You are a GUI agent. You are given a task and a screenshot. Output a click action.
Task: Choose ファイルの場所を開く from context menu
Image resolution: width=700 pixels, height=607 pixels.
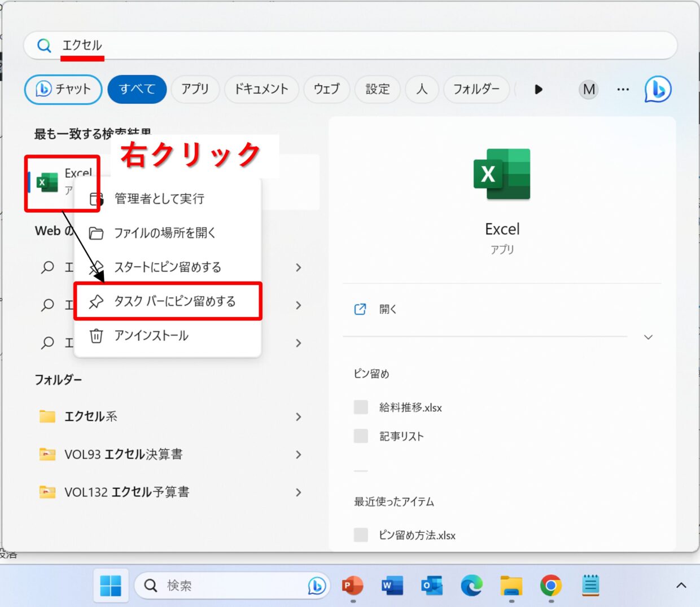click(168, 233)
